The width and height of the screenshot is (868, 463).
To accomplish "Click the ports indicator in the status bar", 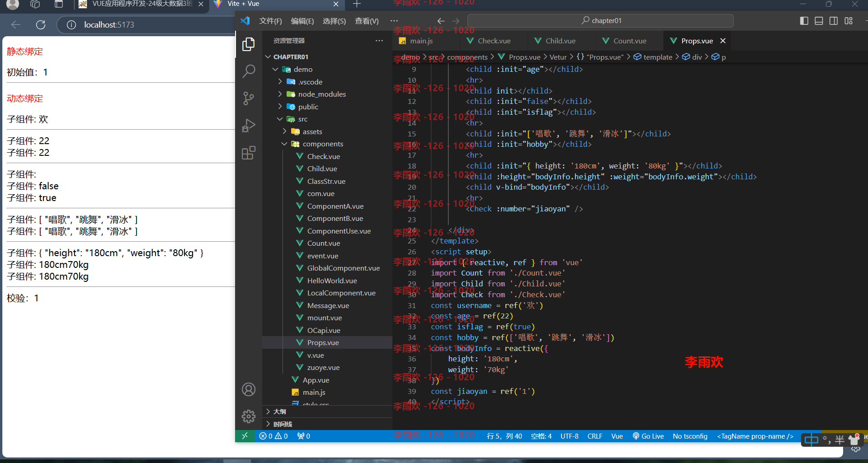I will 303,436.
